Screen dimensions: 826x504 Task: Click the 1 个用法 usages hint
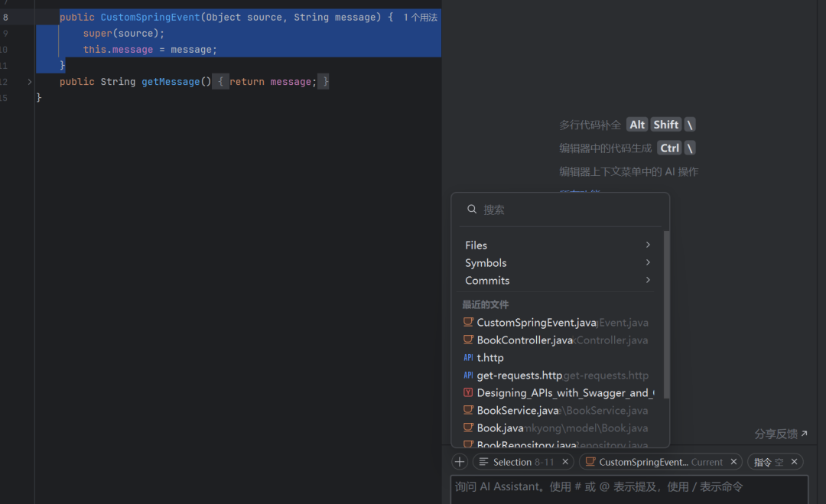point(421,18)
